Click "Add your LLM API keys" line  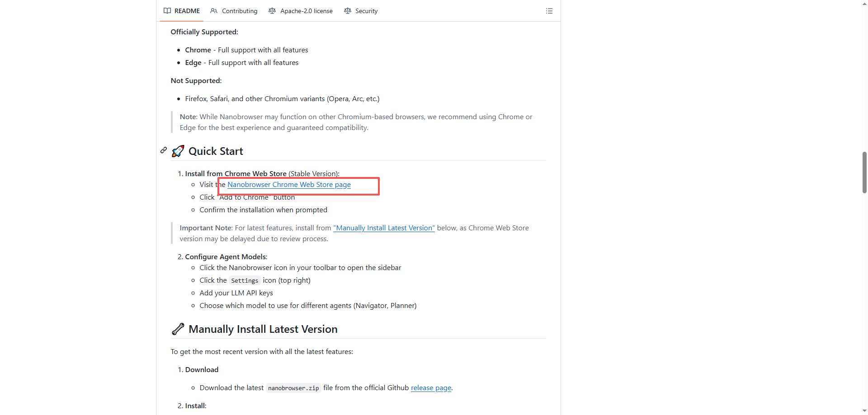[236, 293]
